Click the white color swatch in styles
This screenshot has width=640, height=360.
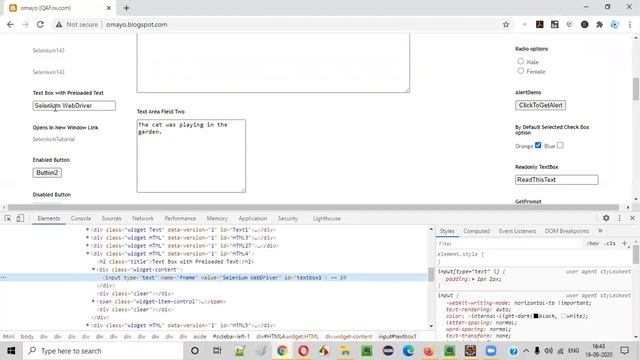tap(564, 316)
